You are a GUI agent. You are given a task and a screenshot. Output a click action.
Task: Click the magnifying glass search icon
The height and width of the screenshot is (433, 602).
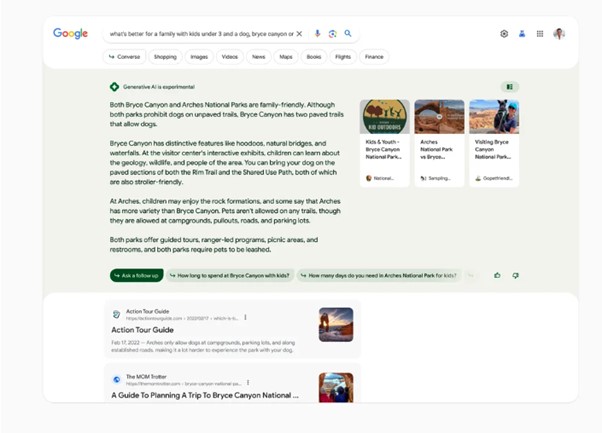348,34
